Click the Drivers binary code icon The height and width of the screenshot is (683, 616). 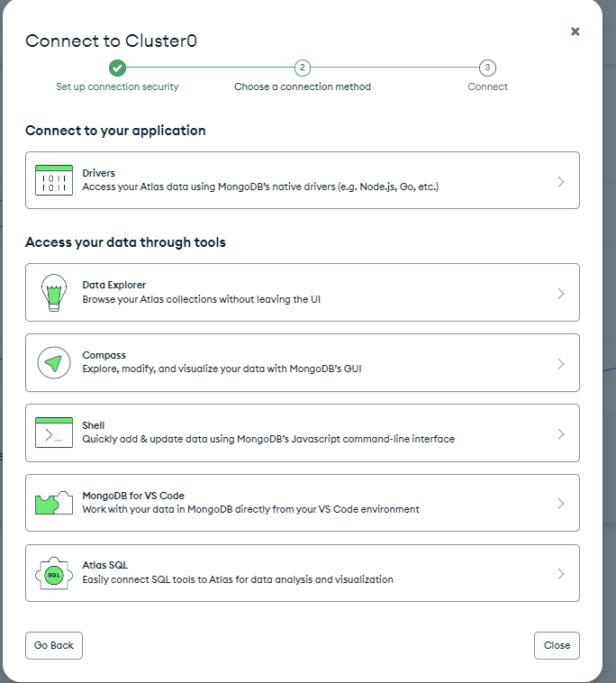(53, 180)
